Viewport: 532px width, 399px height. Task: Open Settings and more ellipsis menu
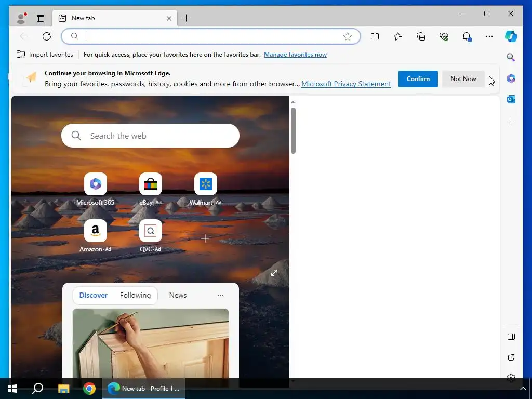[489, 36]
